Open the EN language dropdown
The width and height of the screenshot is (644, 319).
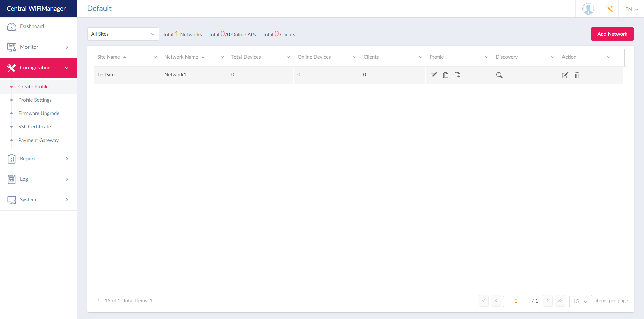(x=631, y=9)
